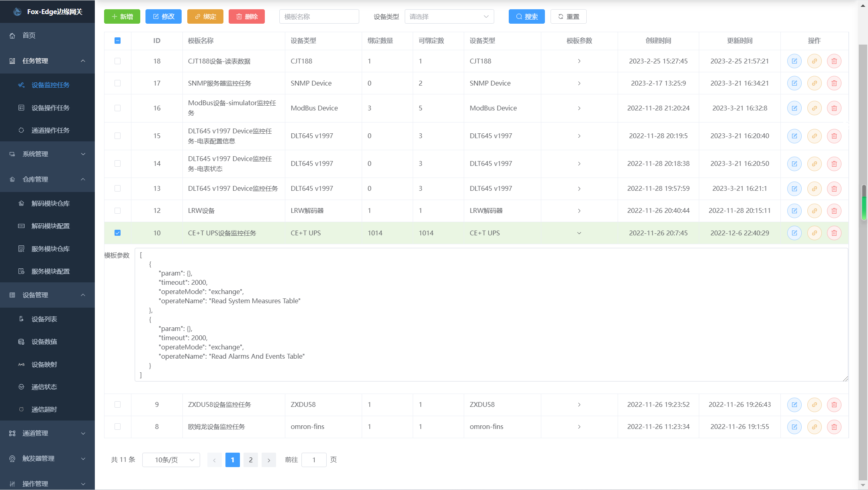The height and width of the screenshot is (490, 868).
Task: Open 通信状态 menu item
Action: click(47, 387)
